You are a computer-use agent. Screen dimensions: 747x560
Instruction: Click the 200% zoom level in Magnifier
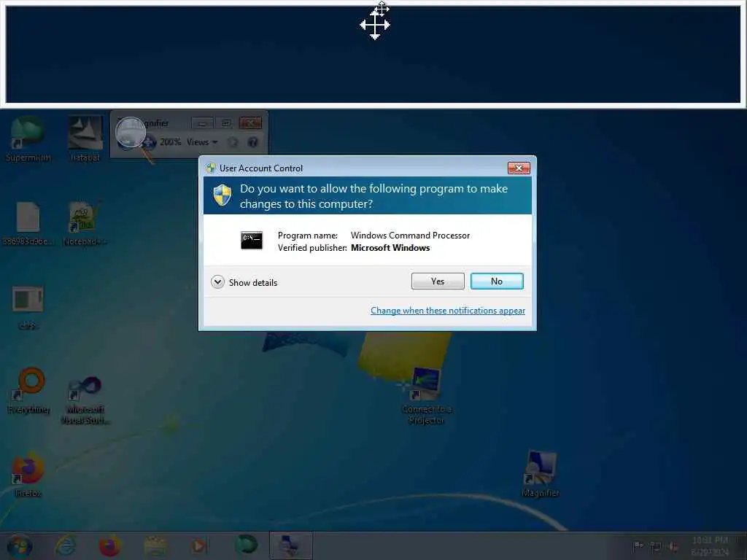(x=170, y=142)
